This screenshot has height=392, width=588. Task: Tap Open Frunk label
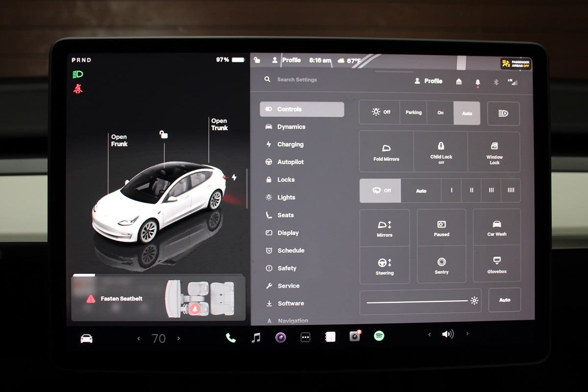point(119,141)
